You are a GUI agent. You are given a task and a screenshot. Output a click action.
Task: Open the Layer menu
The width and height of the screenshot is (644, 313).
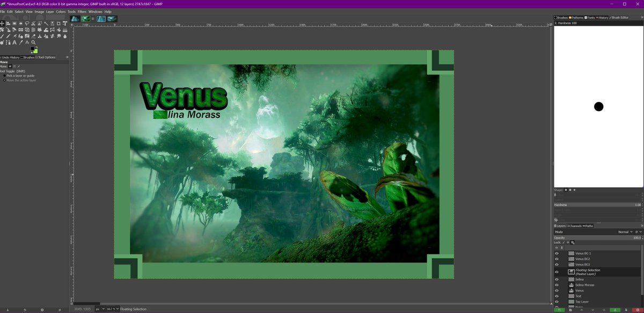tap(50, 11)
